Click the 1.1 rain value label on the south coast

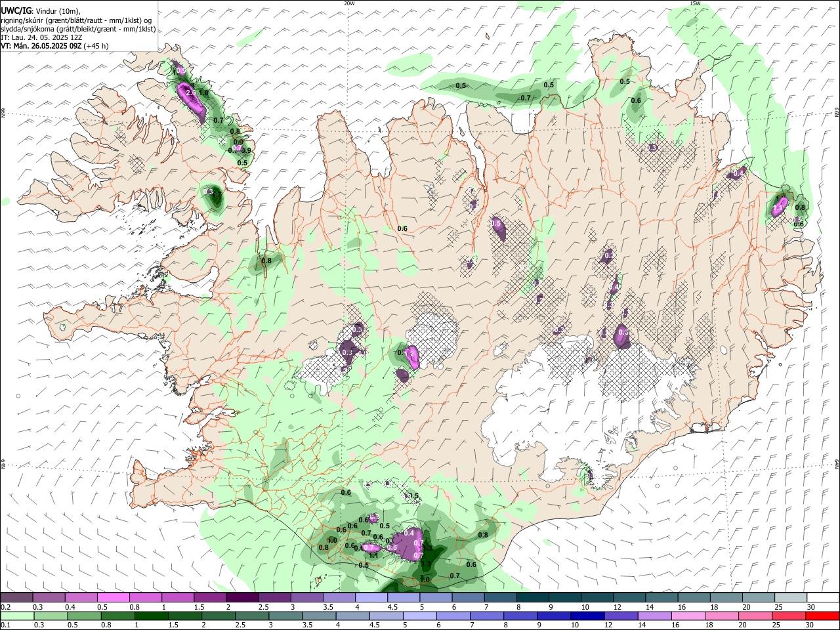pos(373,555)
